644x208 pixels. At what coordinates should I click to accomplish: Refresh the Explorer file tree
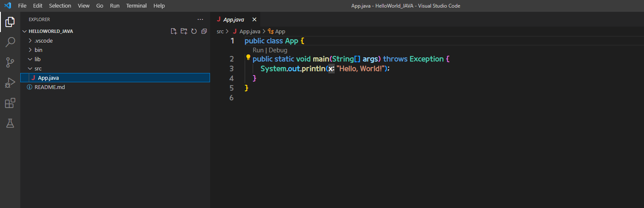(194, 31)
